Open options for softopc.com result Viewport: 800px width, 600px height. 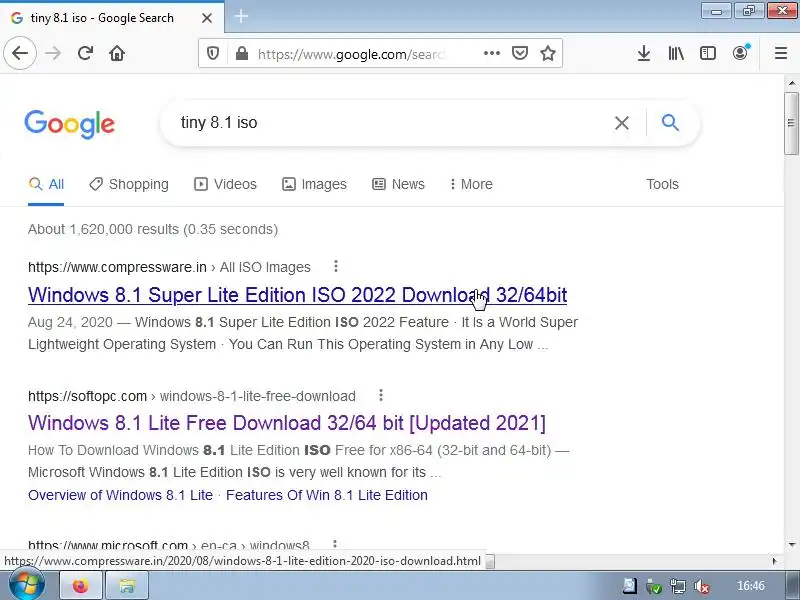tap(381, 395)
